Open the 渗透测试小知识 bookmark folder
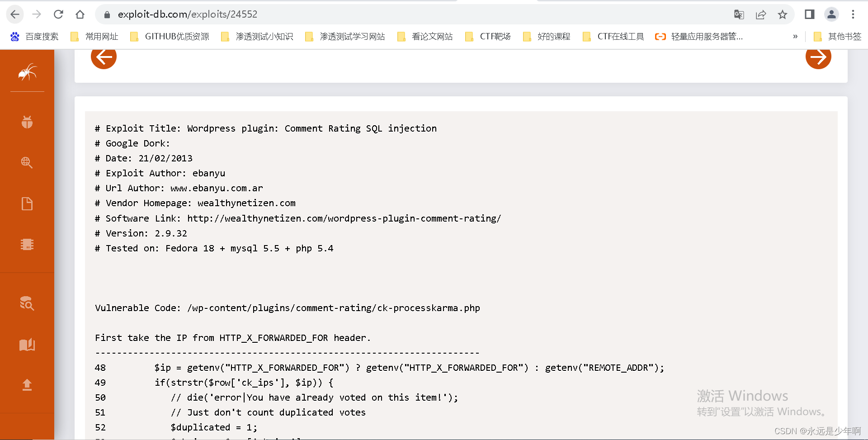This screenshot has width=868, height=440. [257, 37]
